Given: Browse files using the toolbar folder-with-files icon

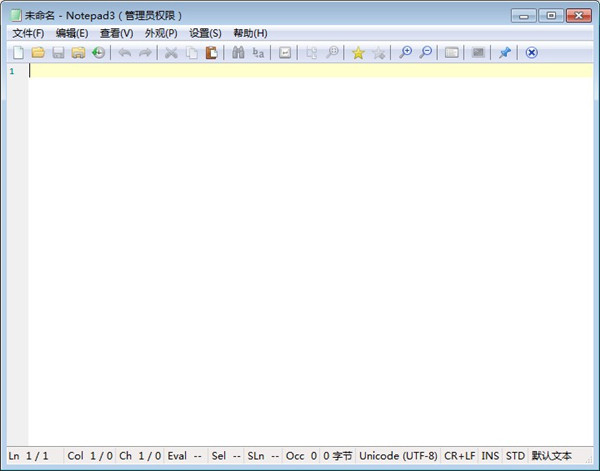Looking at the screenshot, I should [x=78, y=52].
